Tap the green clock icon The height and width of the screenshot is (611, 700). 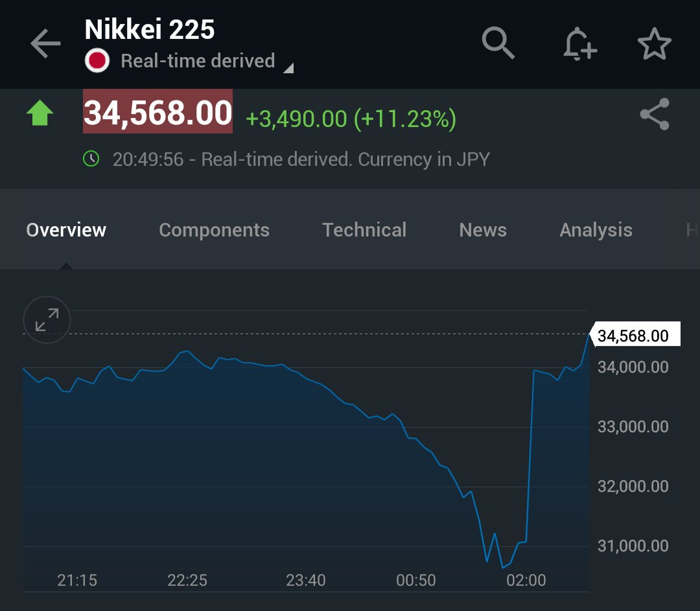[x=91, y=159]
